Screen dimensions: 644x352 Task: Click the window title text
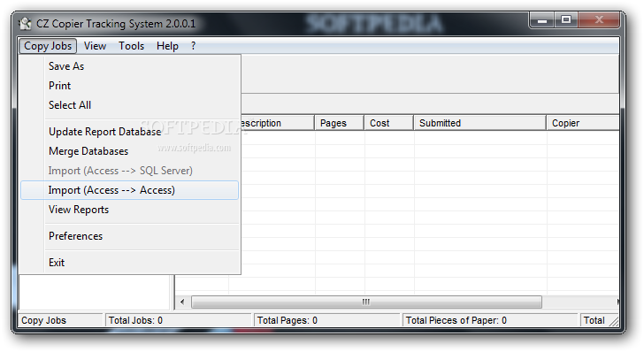pos(116,23)
